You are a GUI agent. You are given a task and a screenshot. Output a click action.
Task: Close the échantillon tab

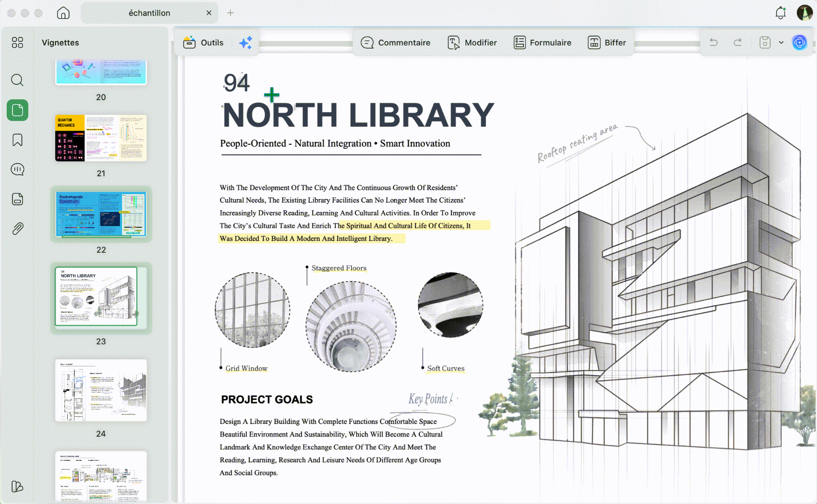coord(209,13)
